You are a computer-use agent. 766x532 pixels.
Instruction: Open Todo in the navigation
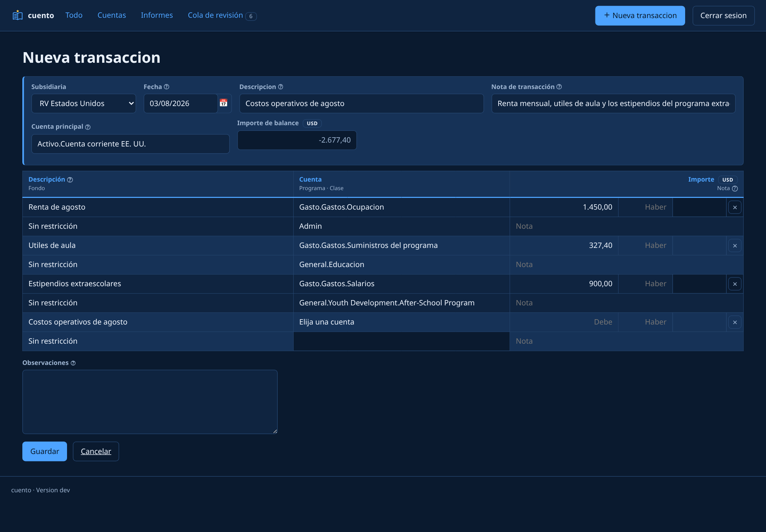(x=74, y=15)
